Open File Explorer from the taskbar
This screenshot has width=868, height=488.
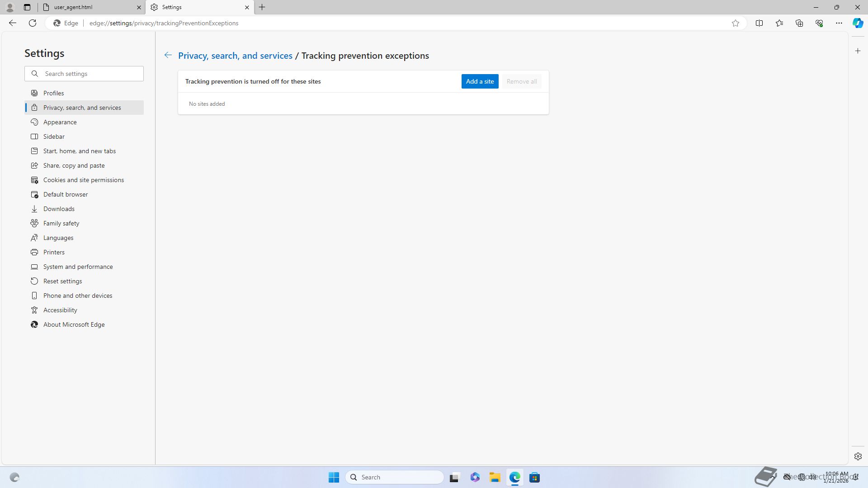[495, 477]
